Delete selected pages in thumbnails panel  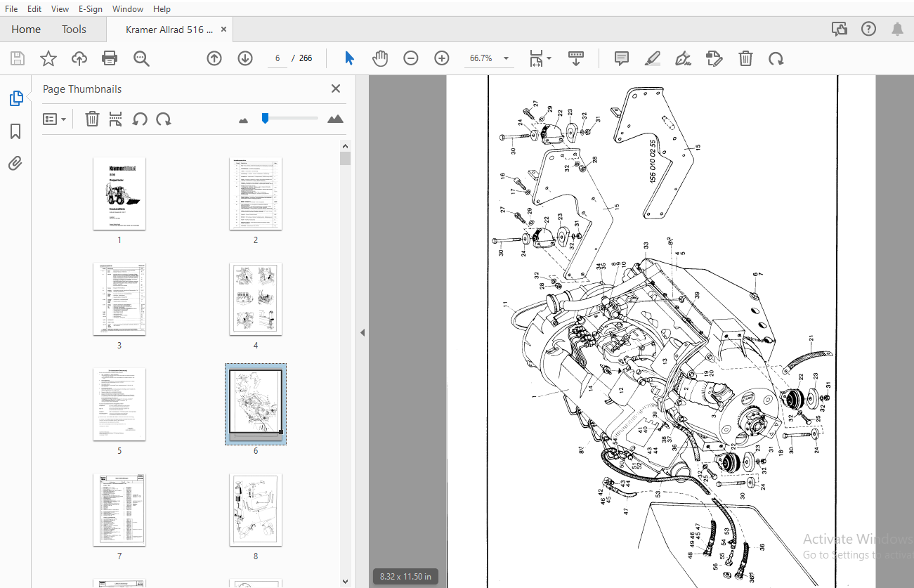coord(92,119)
